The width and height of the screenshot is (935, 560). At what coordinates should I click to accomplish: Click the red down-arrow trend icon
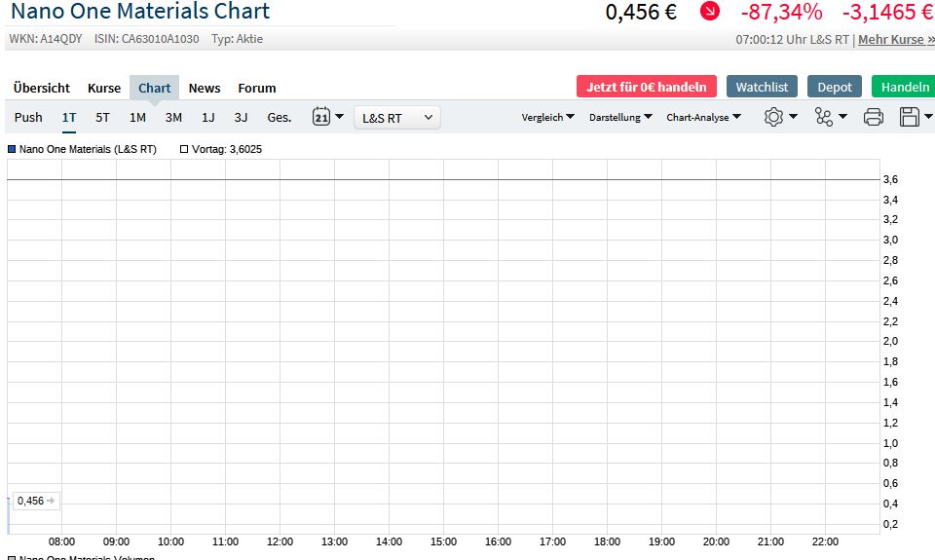tap(710, 11)
